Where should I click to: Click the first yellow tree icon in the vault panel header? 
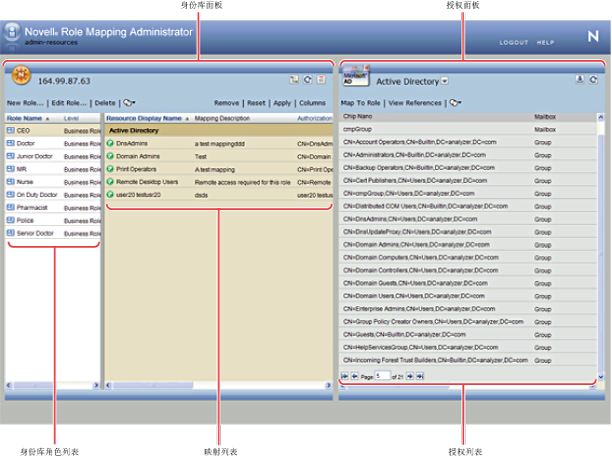pyautogui.click(x=294, y=80)
